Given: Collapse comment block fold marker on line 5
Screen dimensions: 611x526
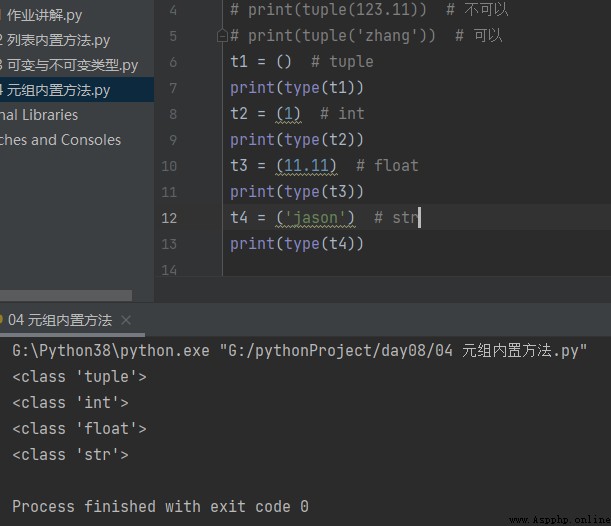Looking at the screenshot, I should click(222, 36).
